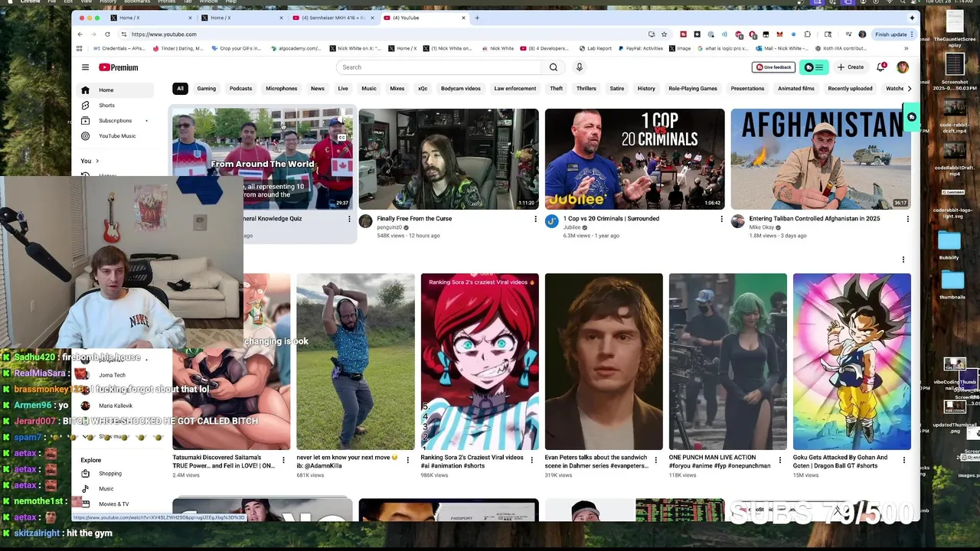
Task: Click the YouTube Premium logo
Action: [119, 67]
